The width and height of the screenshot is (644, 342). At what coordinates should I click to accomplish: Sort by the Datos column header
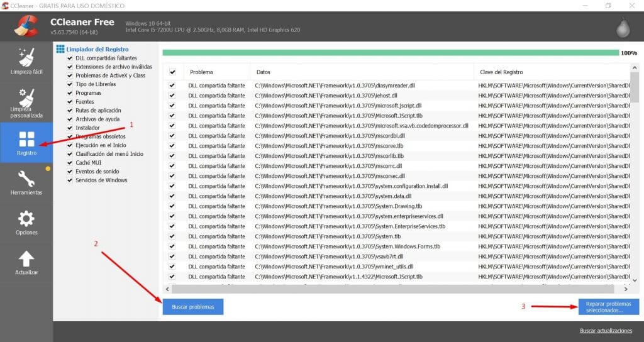(362, 72)
